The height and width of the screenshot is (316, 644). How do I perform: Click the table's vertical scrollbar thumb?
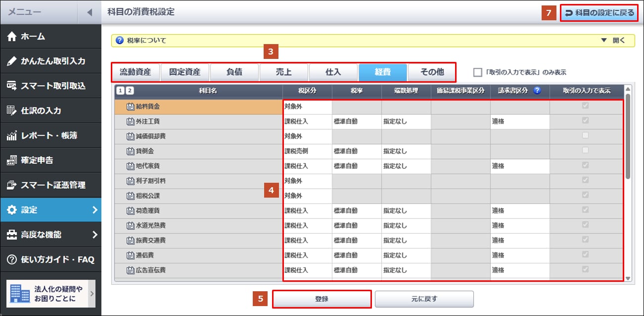tap(628, 136)
